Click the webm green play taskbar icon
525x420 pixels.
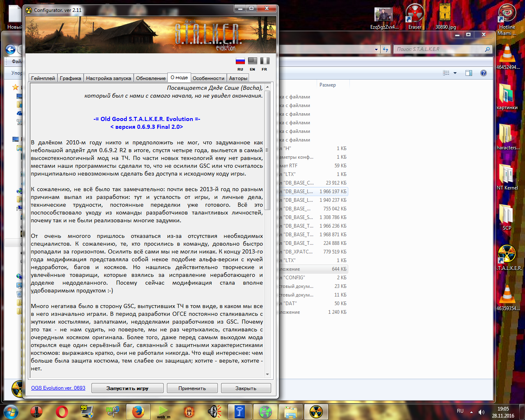tap(163, 411)
